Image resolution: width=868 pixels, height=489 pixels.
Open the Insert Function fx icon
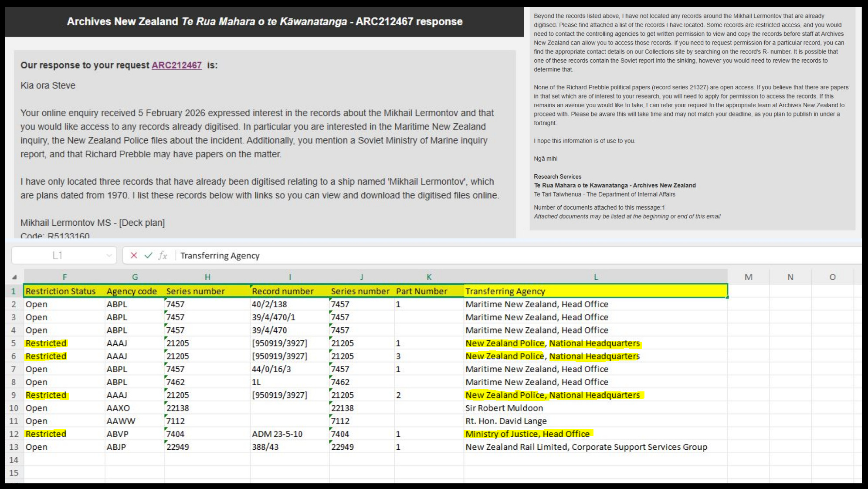[x=163, y=255]
